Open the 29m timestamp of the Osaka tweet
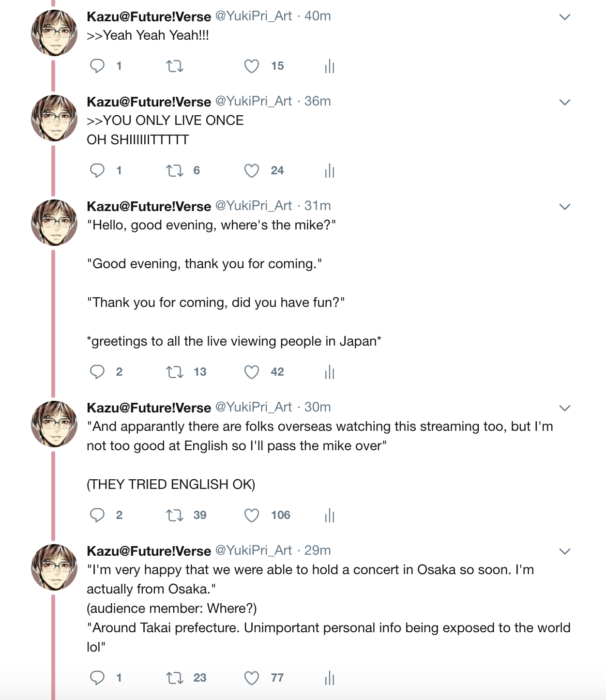Screen dimensions: 606x700 [318, 550]
